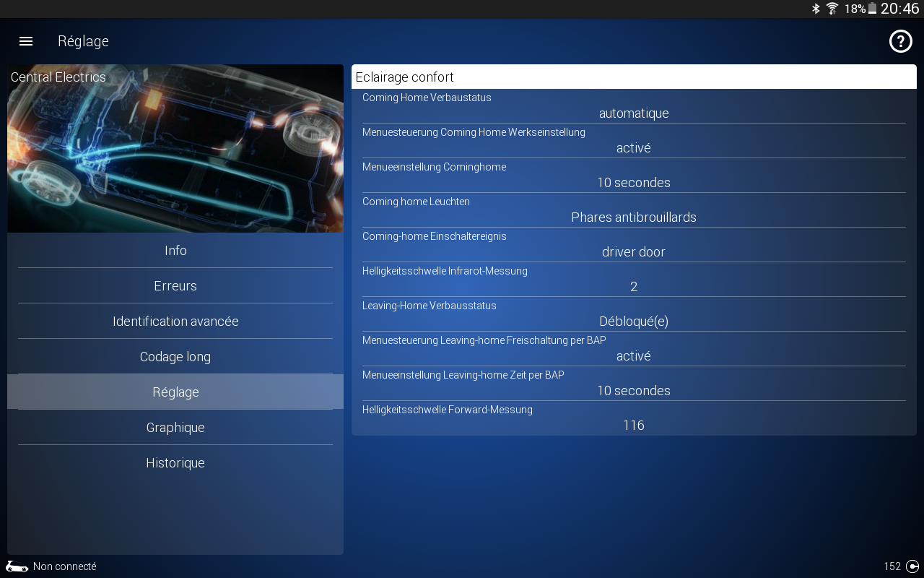Open the hamburger navigation menu
Screen dimensions: 924x578
(26, 41)
